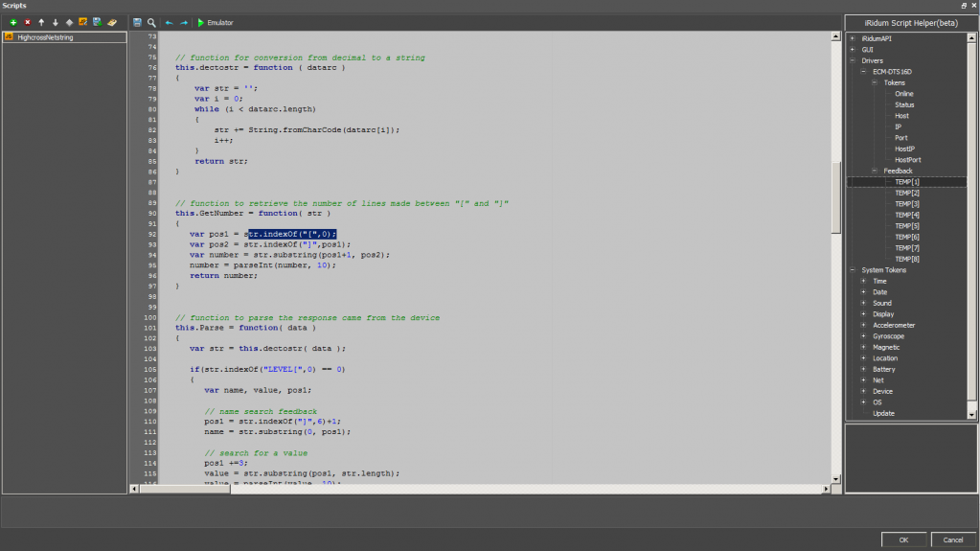Viewport: 980px width, 551px height.
Task: Expand the iRidiumAPI tree node
Action: (x=853, y=38)
